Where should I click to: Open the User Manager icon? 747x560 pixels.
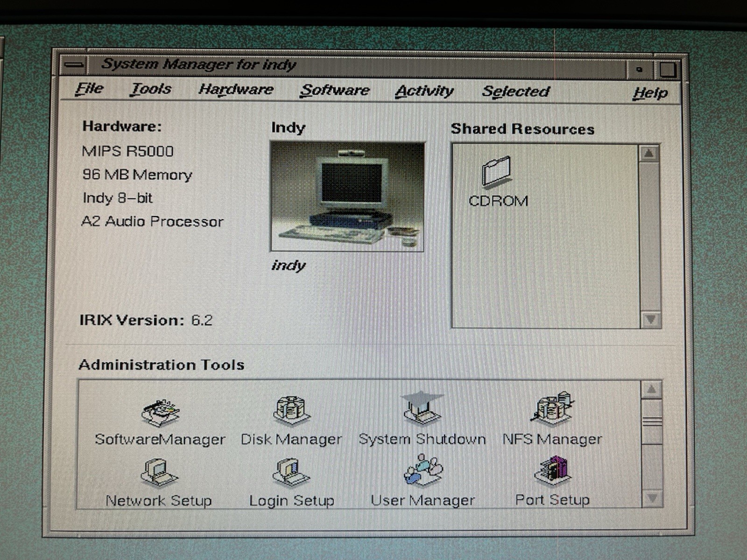(423, 470)
